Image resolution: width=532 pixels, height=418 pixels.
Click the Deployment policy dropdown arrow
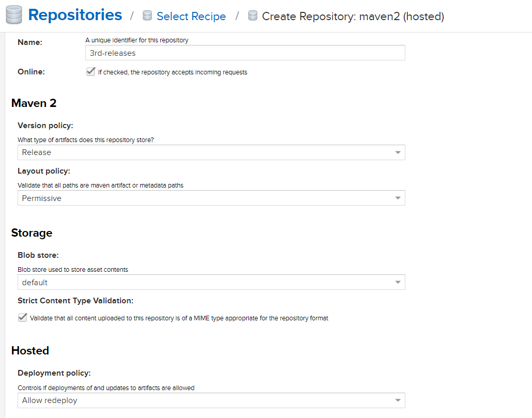coord(398,400)
